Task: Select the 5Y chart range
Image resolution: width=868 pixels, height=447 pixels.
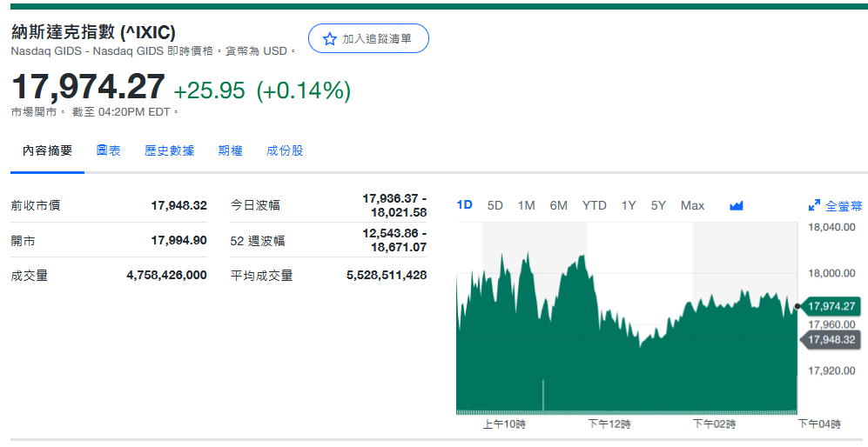Action: 658,205
